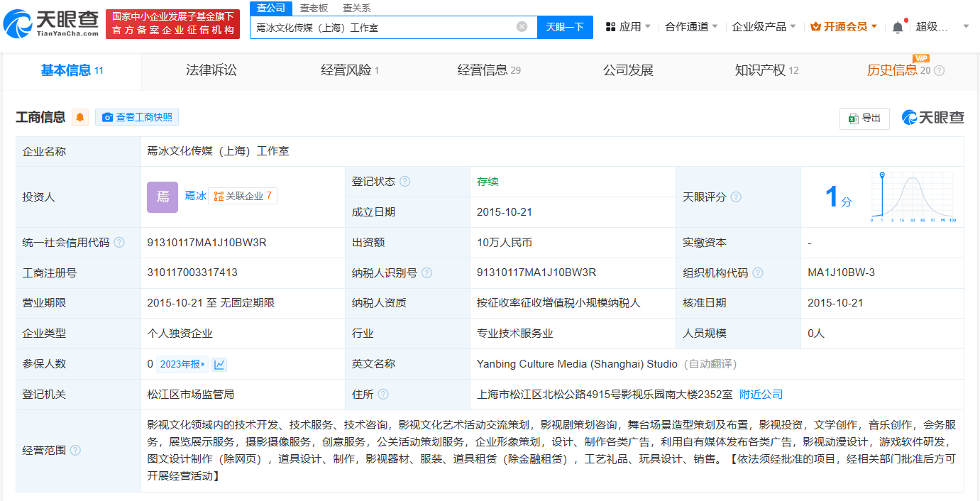Image resolution: width=980 pixels, height=501 pixels.
Task: Clear the search box with the X icon
Action: (522, 27)
